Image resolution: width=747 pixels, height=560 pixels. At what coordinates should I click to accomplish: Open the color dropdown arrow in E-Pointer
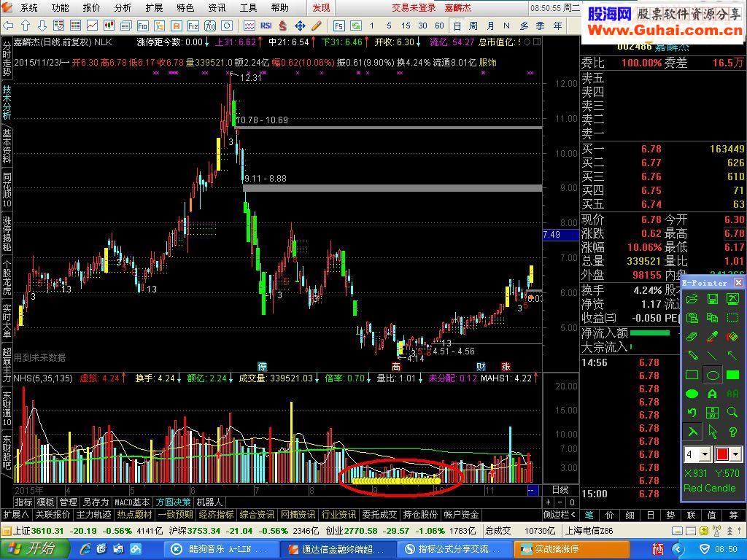pyautogui.click(x=737, y=454)
